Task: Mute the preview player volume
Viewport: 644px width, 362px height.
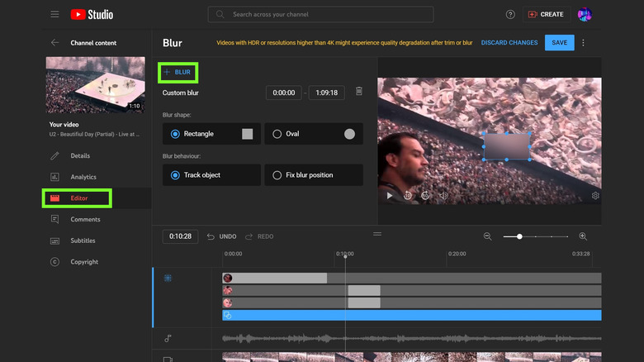Action: pos(443,196)
